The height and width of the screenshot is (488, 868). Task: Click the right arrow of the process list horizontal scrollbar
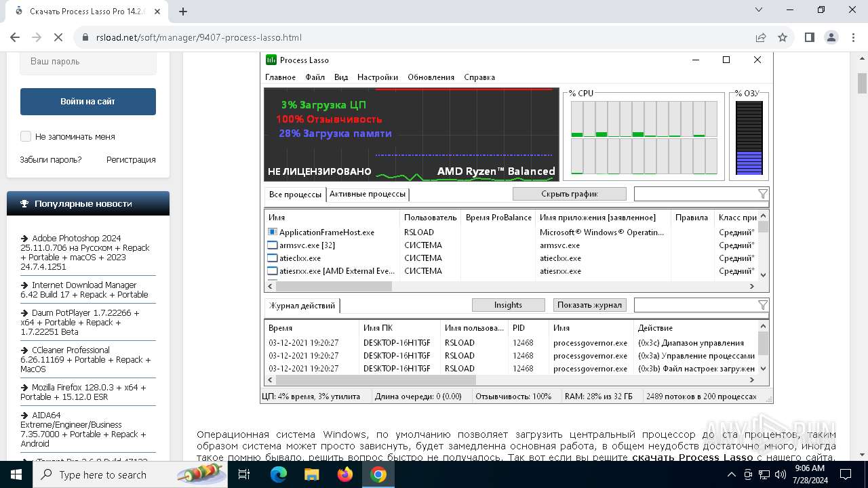coord(751,286)
